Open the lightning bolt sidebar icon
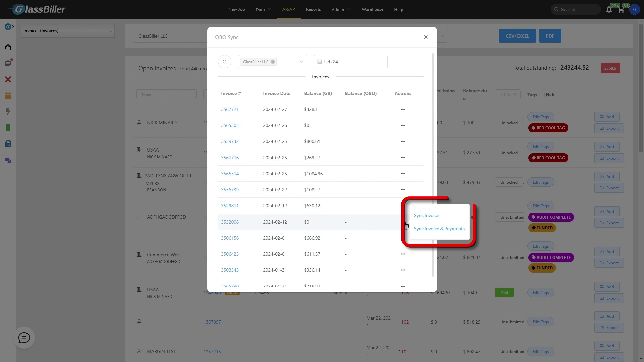The image size is (644, 362). click(x=8, y=112)
